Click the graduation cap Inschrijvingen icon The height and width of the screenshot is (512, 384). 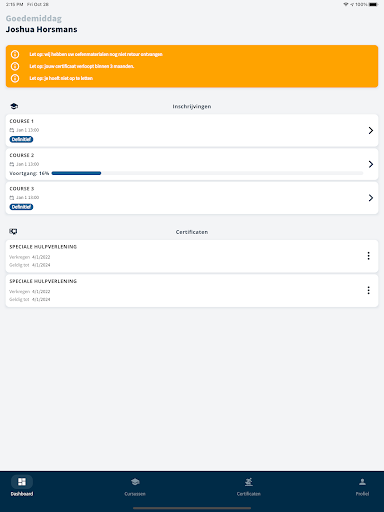(14, 106)
